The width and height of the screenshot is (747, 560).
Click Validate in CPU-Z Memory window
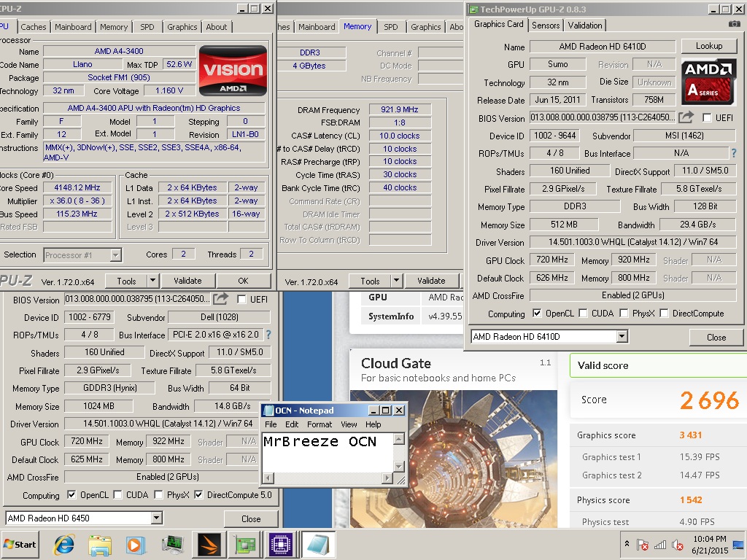click(431, 281)
